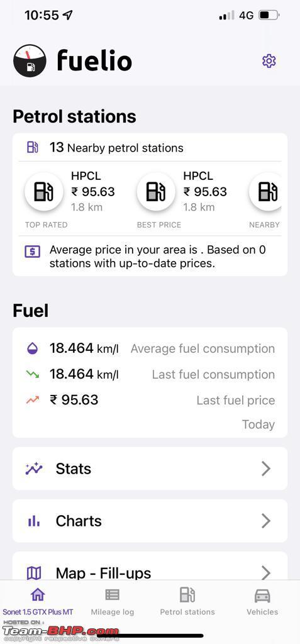Tap the 18.464 km/l average fuel consumption entry
This screenshot has height=644, width=300.
(x=150, y=348)
